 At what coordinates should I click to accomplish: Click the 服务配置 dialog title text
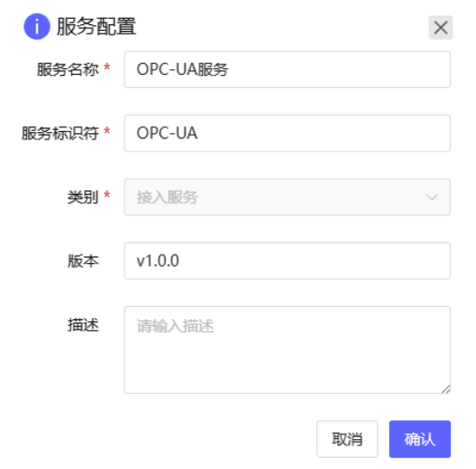[97, 26]
